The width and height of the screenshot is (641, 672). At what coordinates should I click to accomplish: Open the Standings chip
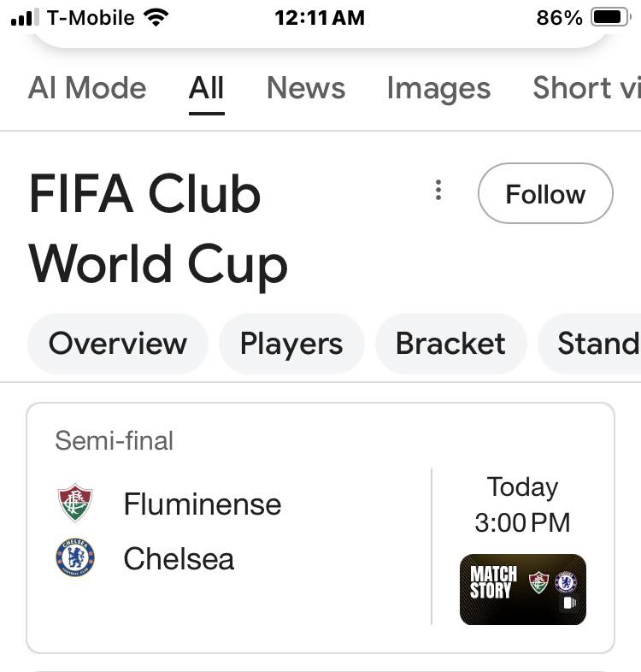[x=590, y=344]
